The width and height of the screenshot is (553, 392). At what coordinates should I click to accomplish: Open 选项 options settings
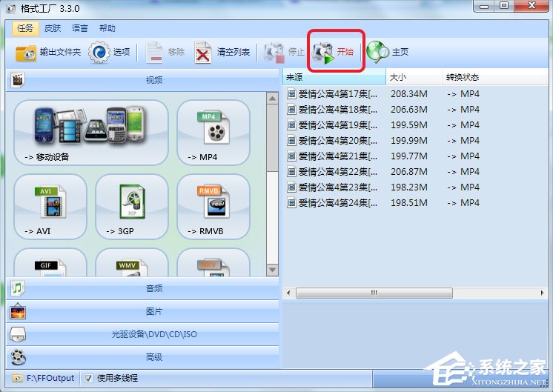pyautogui.click(x=110, y=53)
